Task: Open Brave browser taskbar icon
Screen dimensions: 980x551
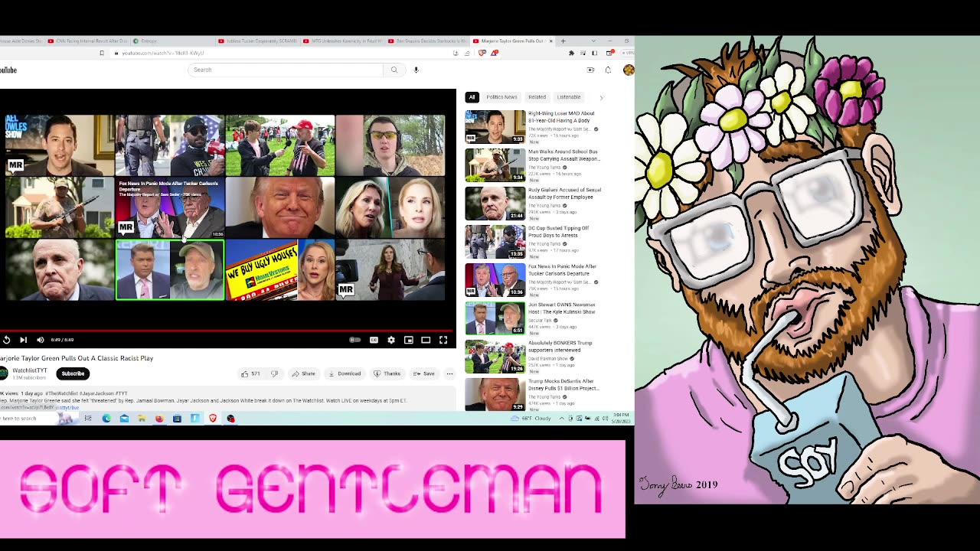Action: click(213, 419)
